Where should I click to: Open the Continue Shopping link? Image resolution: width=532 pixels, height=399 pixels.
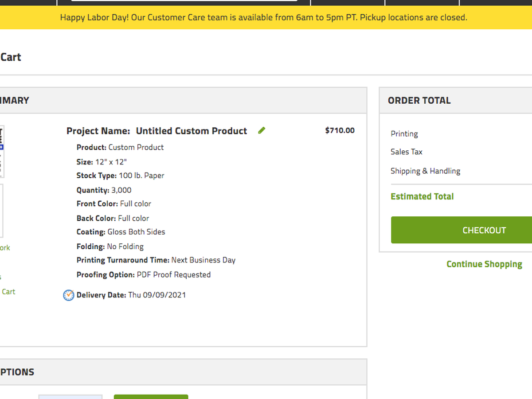point(484,264)
